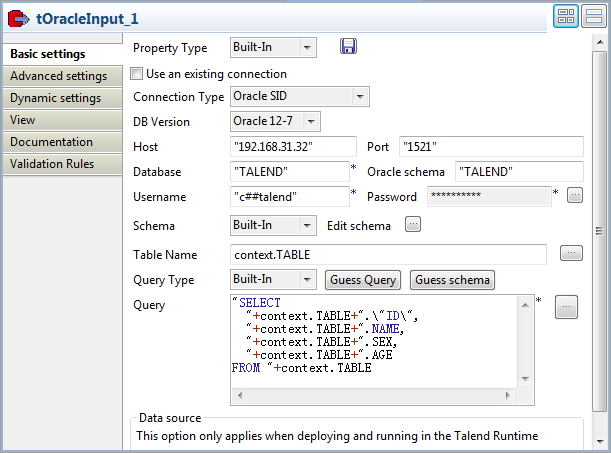
Task: Click the table-layout view icon at top right
Action: [565, 16]
